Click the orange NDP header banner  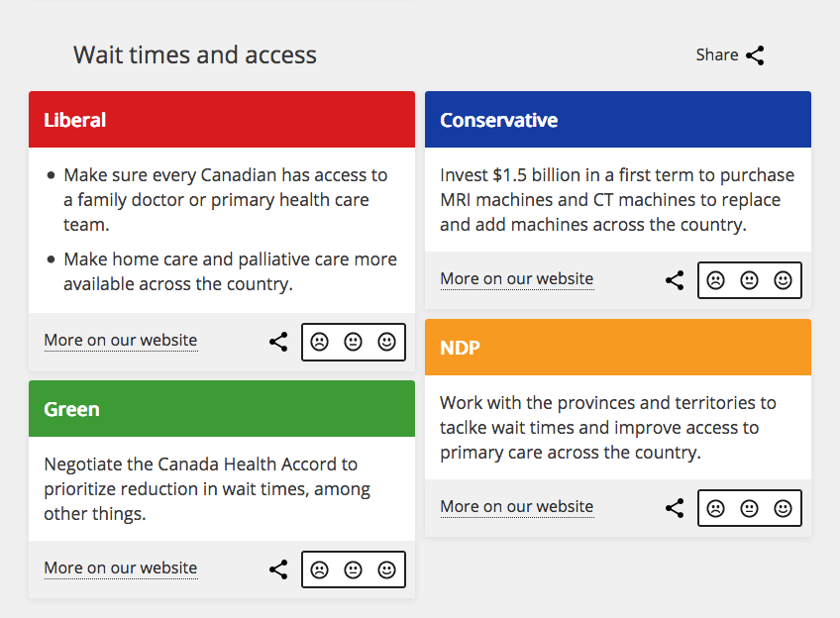(618, 347)
